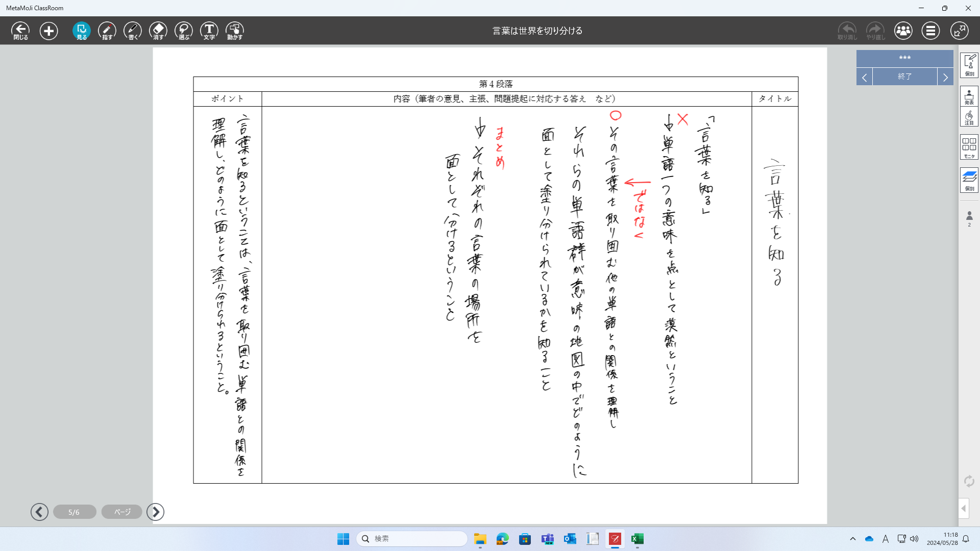The image size is (980, 551).
Task: Select the 選ぶ lasso tool
Action: point(184,31)
